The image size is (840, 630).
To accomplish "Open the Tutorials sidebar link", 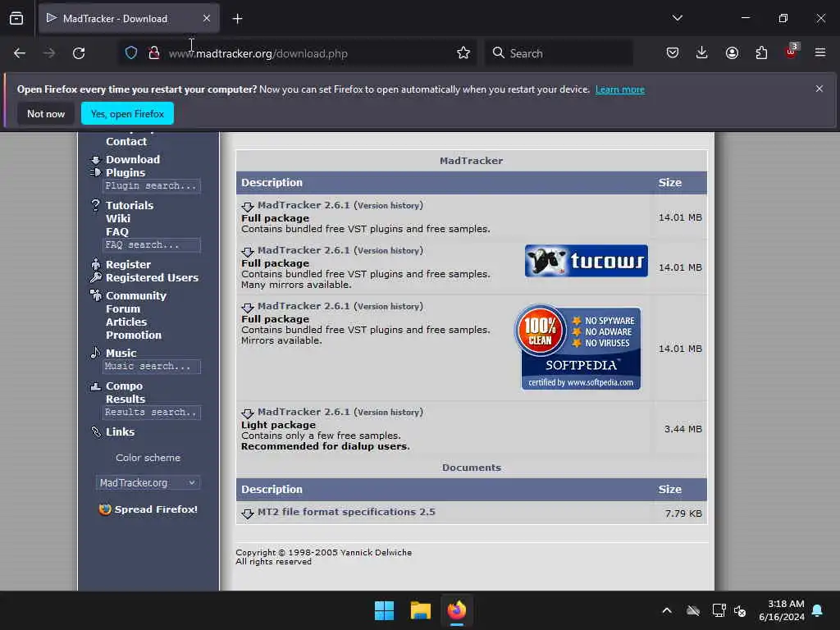I will [x=129, y=205].
